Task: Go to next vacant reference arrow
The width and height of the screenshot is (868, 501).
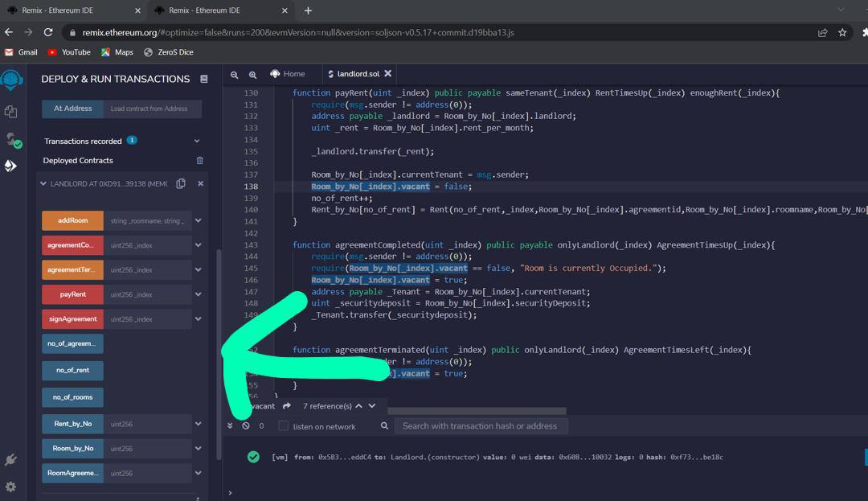Action: (372, 406)
